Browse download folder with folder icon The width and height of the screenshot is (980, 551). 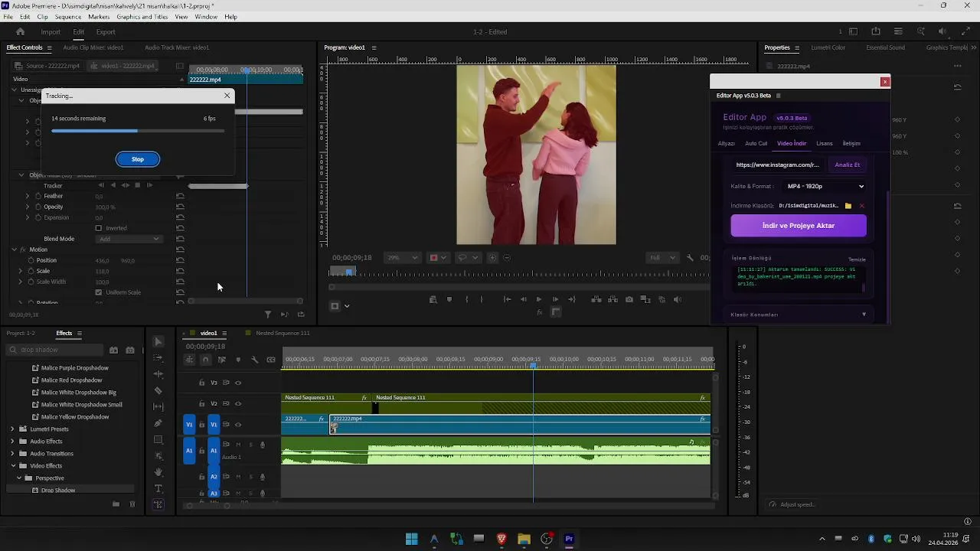tap(848, 206)
